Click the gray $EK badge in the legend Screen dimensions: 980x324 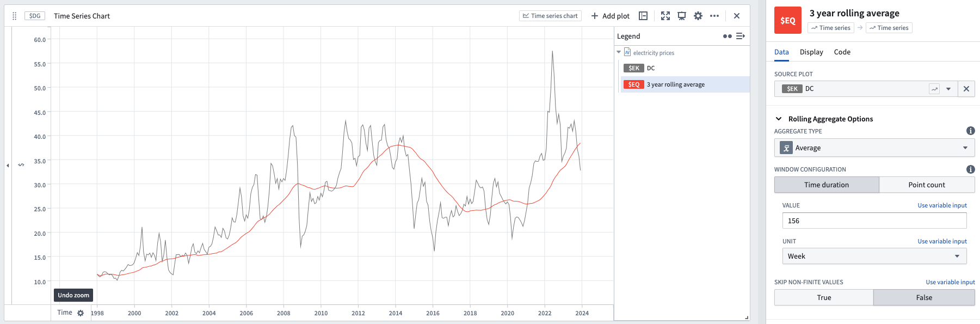pyautogui.click(x=634, y=68)
